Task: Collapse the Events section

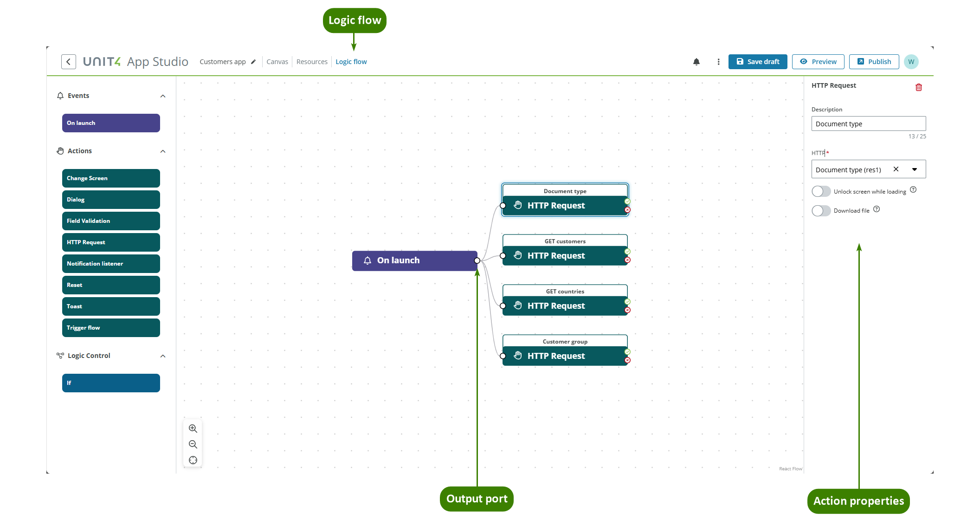Action: point(162,96)
